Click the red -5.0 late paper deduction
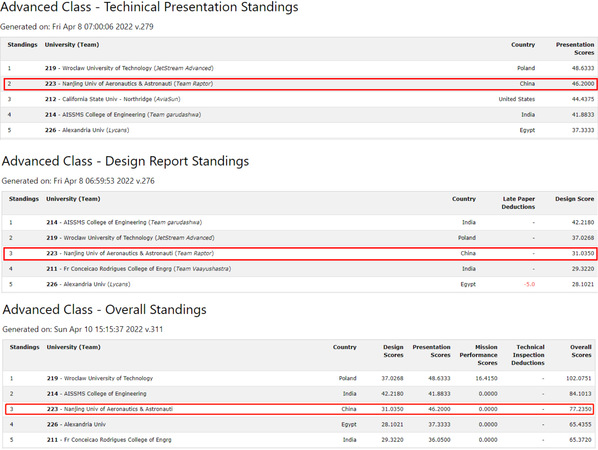 point(529,284)
